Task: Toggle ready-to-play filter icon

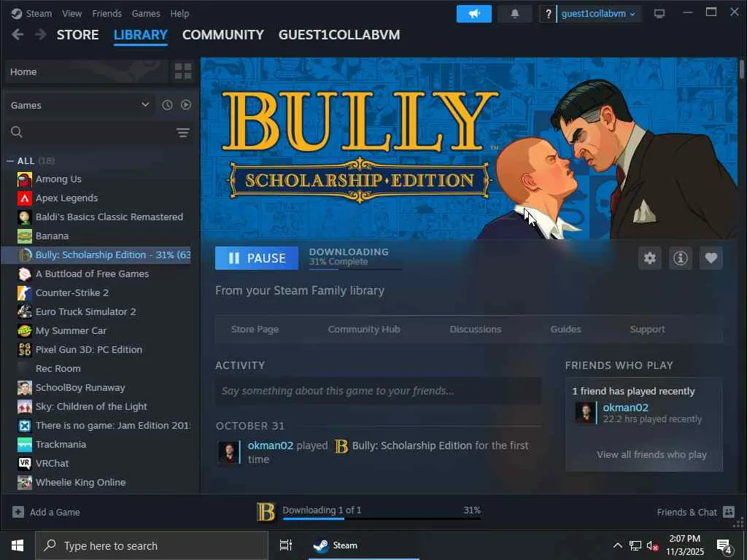Action: [x=186, y=105]
